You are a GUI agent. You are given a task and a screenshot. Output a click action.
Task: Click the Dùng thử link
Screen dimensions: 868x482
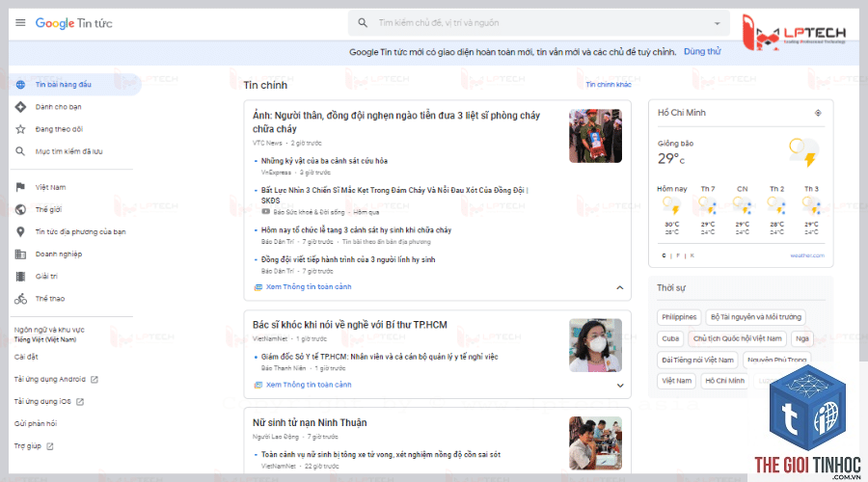click(x=702, y=51)
